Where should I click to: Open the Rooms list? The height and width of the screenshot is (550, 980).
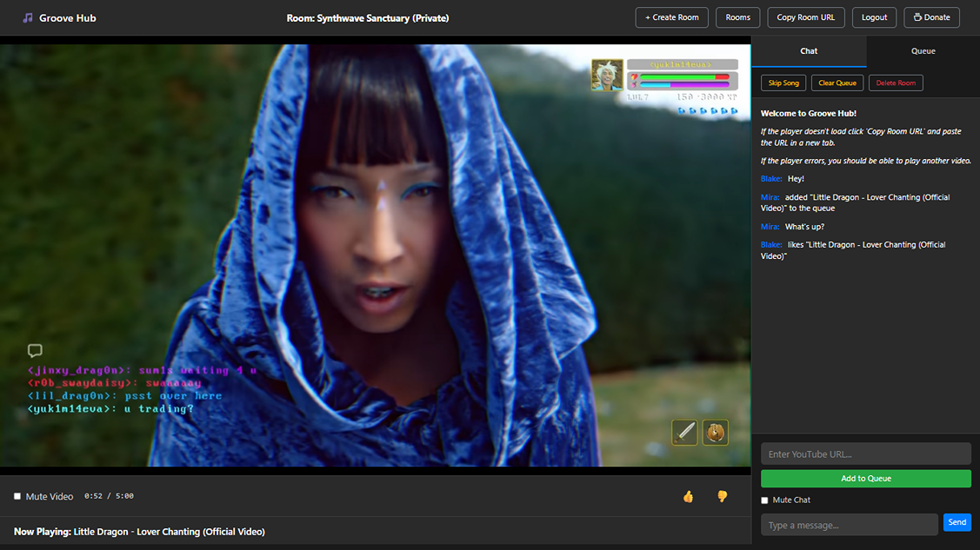pos(737,17)
